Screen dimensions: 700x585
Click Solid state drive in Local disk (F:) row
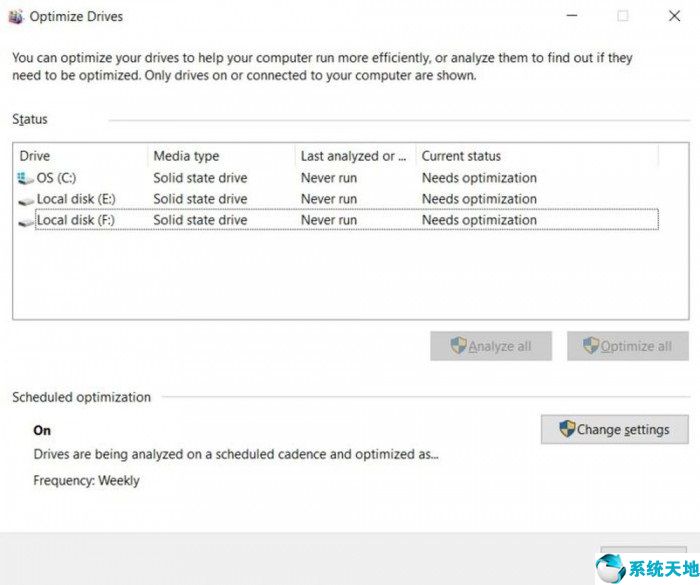200,220
